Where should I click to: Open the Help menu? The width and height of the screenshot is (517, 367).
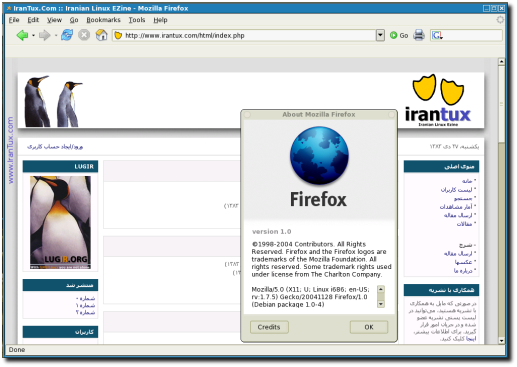tap(160, 20)
